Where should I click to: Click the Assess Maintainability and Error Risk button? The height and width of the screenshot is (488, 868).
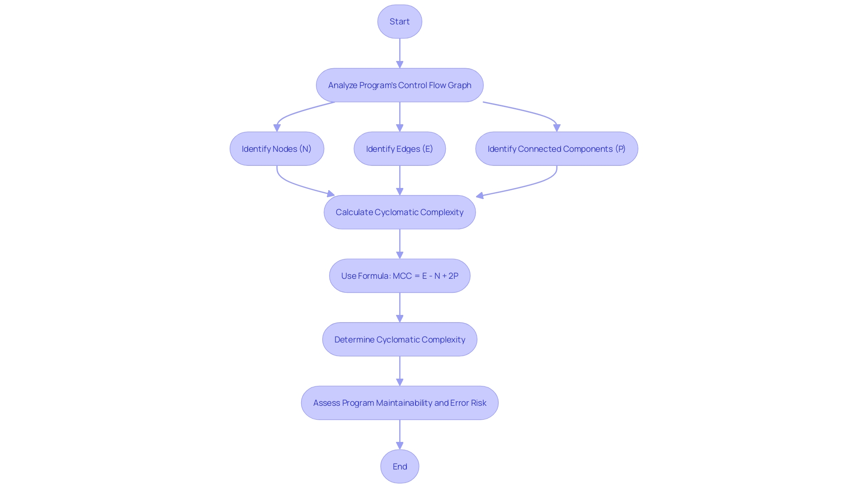pyautogui.click(x=400, y=403)
